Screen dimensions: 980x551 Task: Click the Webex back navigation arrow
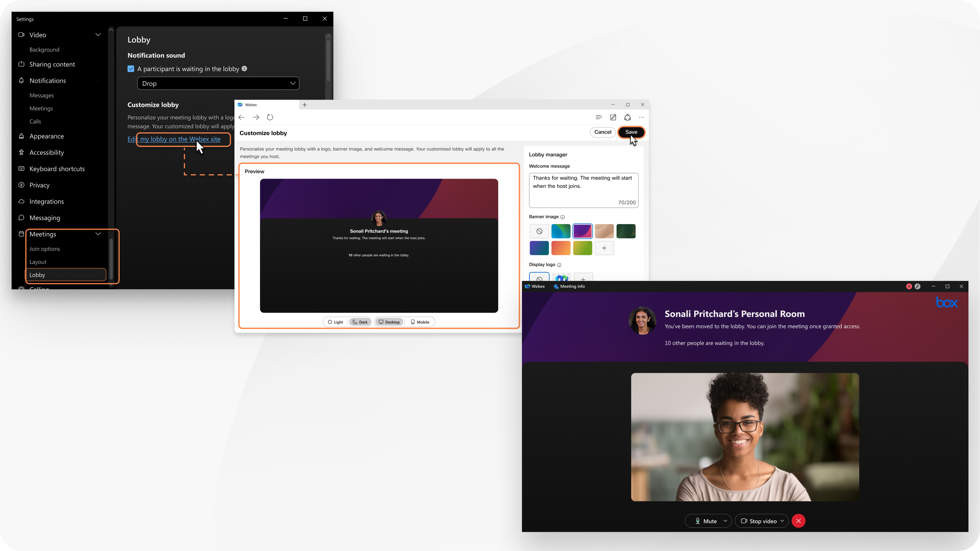point(241,117)
